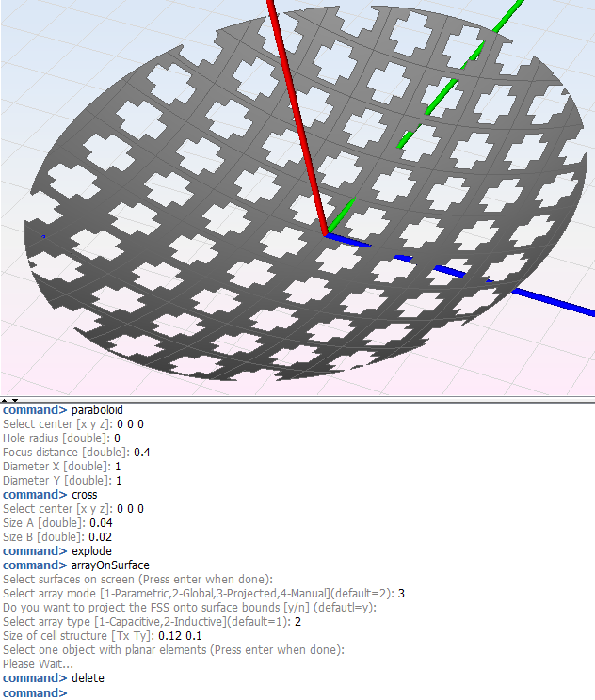Click the 'cross' command entry
This screenshot has height=700, width=595.
tap(84, 494)
